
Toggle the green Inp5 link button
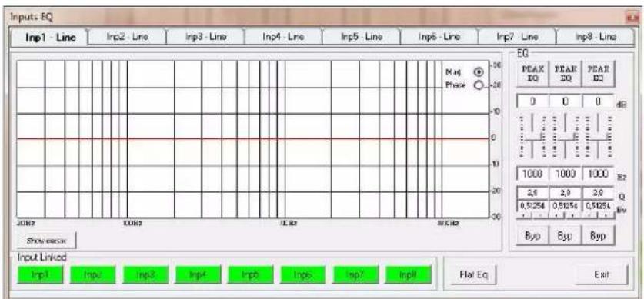[251, 274]
